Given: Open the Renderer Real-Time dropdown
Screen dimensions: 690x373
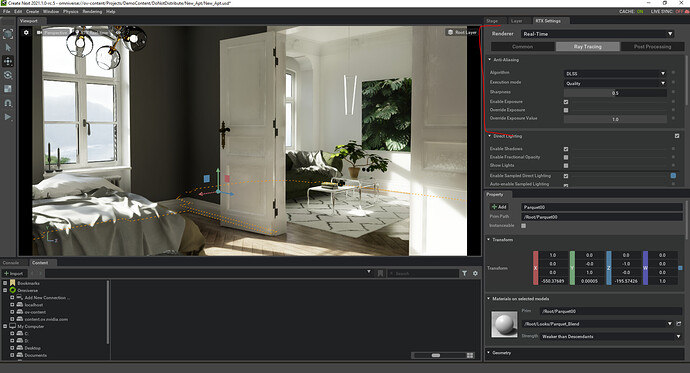Looking at the screenshot, I should tap(598, 34).
